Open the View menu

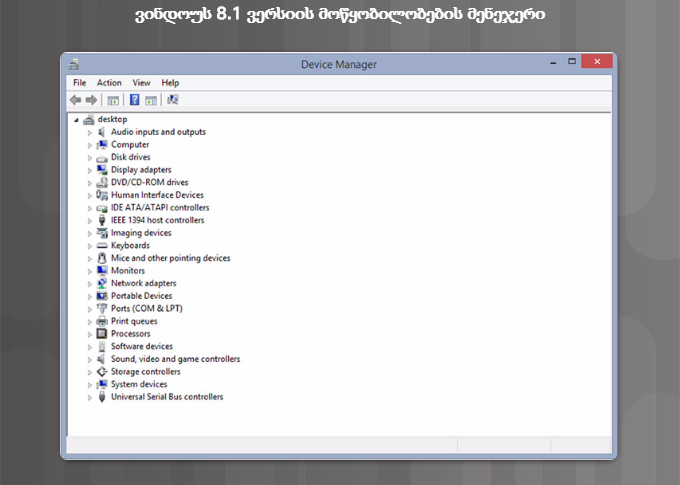click(141, 83)
